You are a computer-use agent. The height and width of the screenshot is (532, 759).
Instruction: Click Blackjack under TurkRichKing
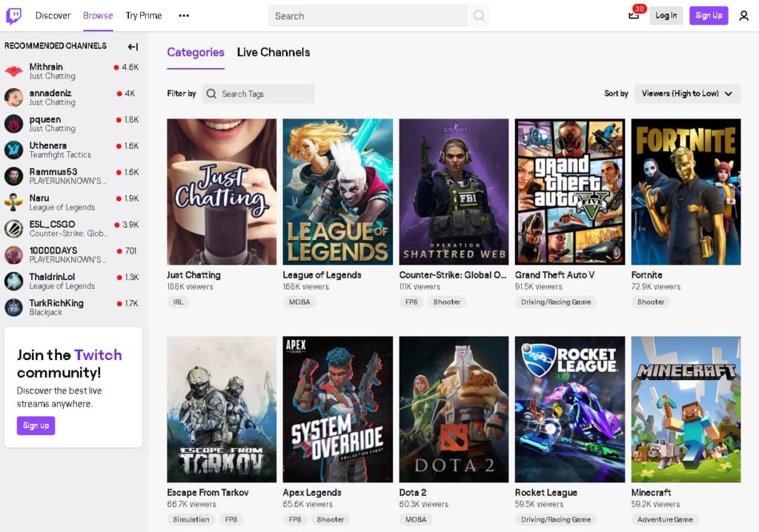pyautogui.click(x=45, y=312)
